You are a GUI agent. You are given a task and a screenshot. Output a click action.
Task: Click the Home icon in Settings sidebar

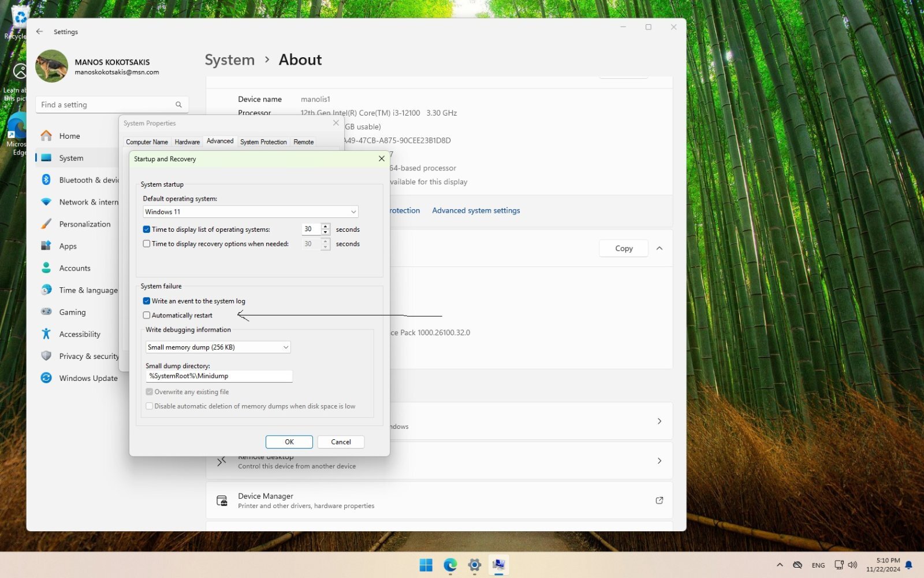(x=46, y=136)
